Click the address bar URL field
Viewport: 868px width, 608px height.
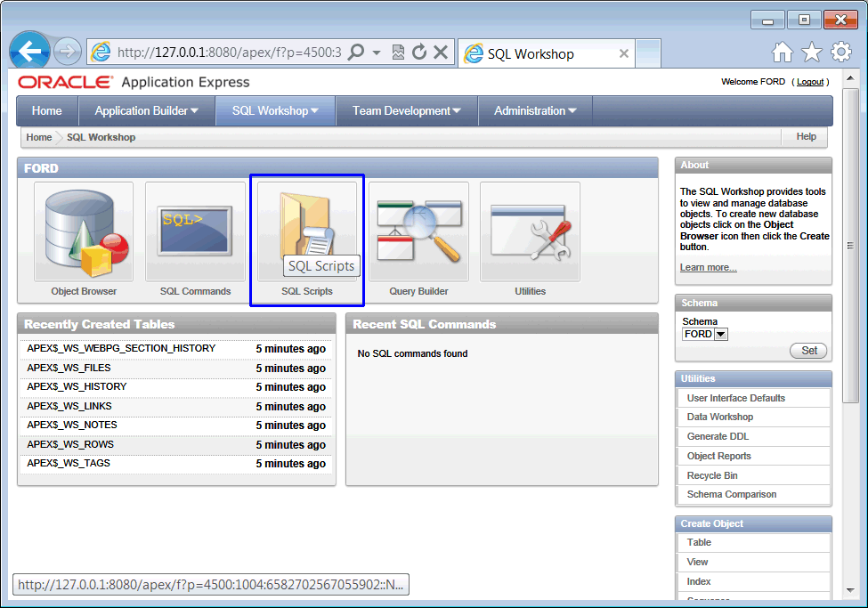click(x=229, y=53)
